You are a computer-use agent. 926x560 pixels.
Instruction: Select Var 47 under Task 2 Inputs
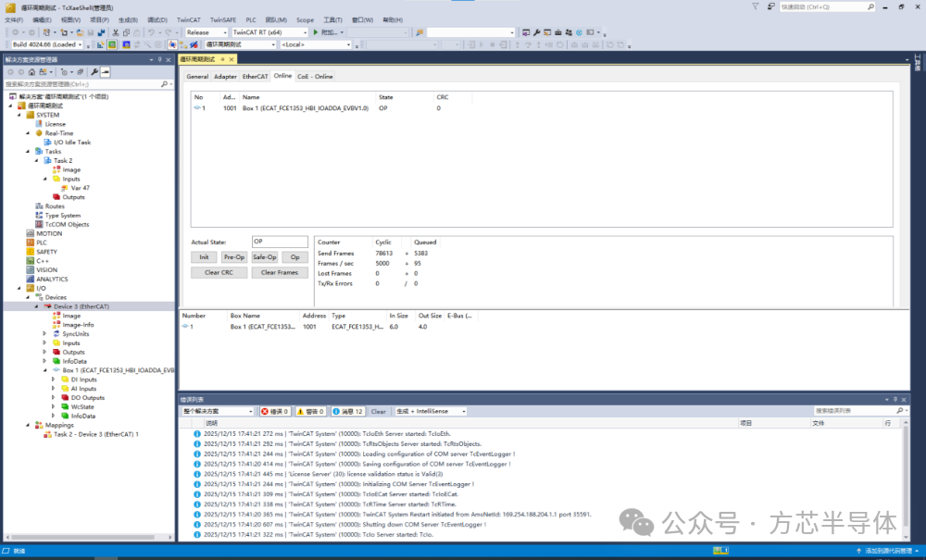(81, 188)
